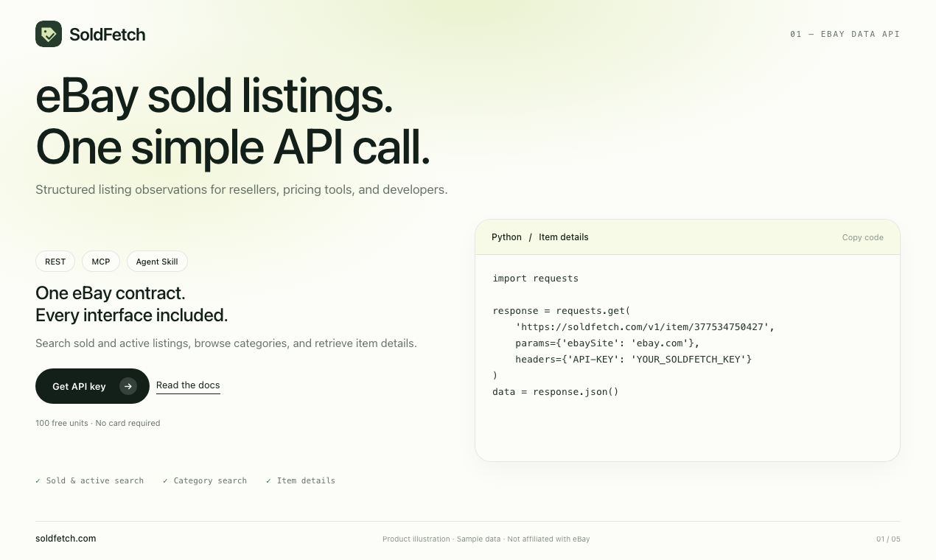This screenshot has width=936, height=560.
Task: Select the REST interface pill
Action: point(55,262)
